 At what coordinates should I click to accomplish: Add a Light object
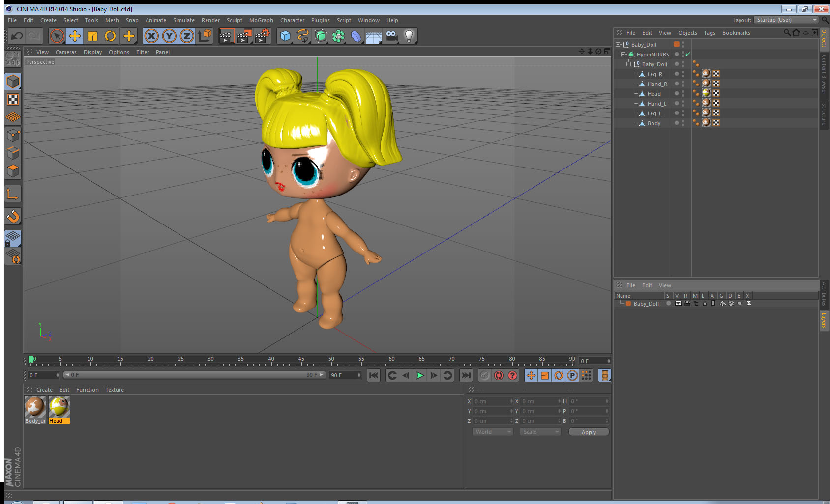[x=409, y=36]
